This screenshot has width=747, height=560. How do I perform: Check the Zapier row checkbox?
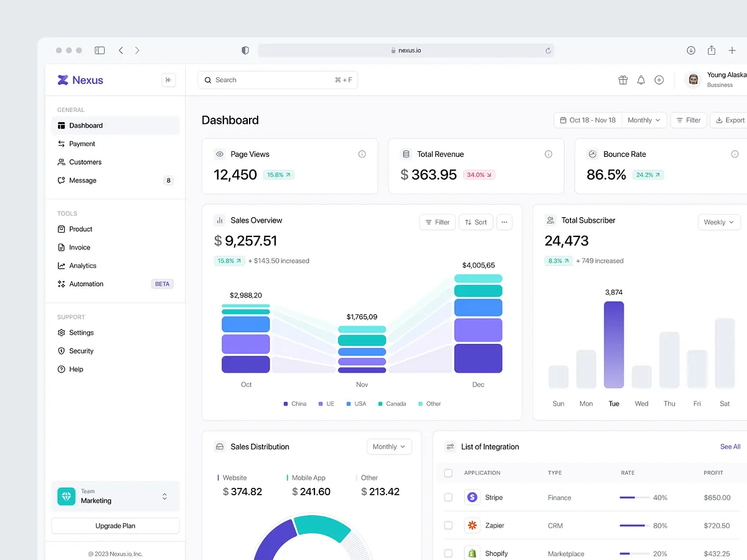[x=448, y=525]
